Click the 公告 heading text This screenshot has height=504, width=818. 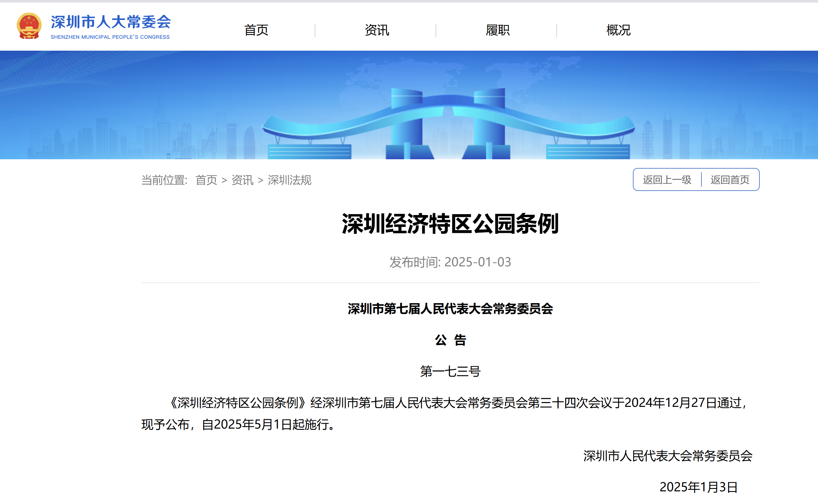450,340
